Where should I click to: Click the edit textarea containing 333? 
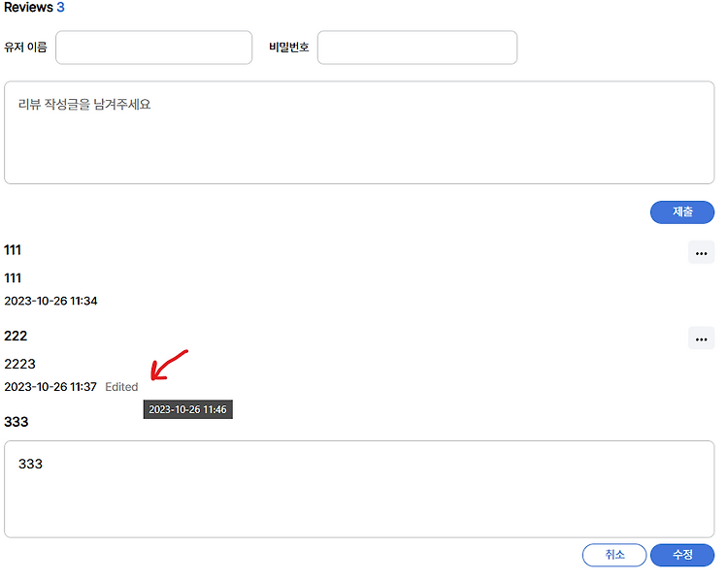point(359,489)
